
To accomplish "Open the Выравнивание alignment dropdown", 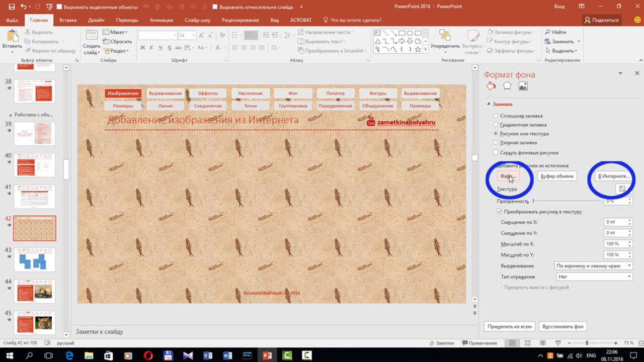I will [x=594, y=265].
